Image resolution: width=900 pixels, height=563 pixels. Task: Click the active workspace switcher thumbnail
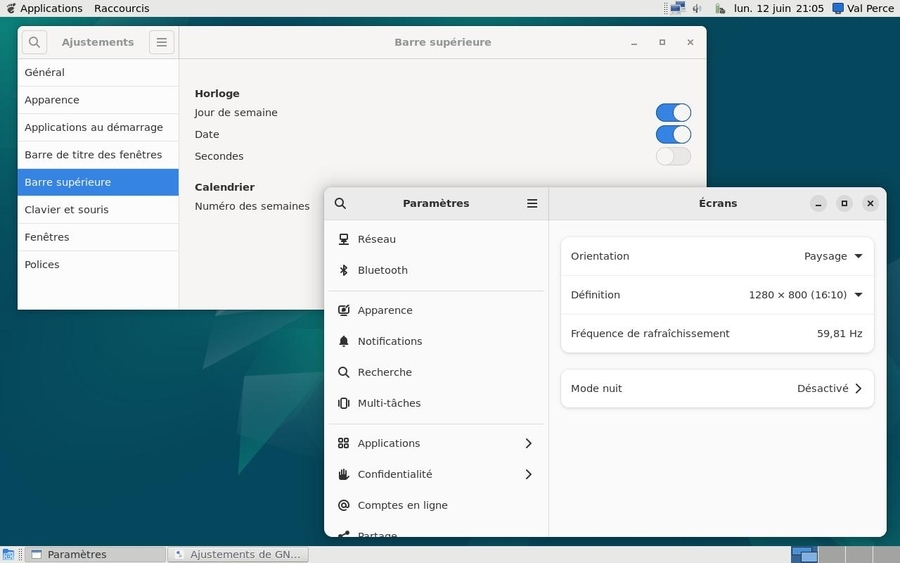804,554
